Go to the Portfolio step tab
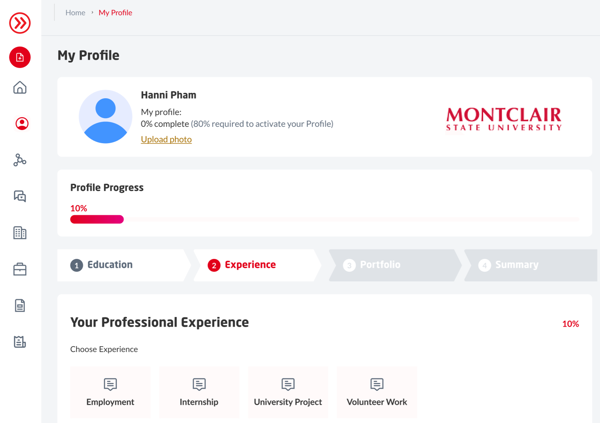This screenshot has height=423, width=600. click(379, 265)
